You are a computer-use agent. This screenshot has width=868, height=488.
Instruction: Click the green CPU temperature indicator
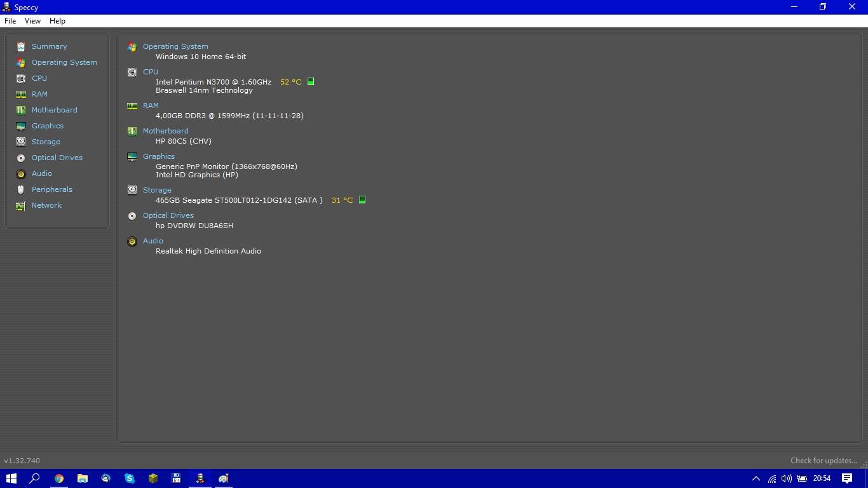point(311,81)
